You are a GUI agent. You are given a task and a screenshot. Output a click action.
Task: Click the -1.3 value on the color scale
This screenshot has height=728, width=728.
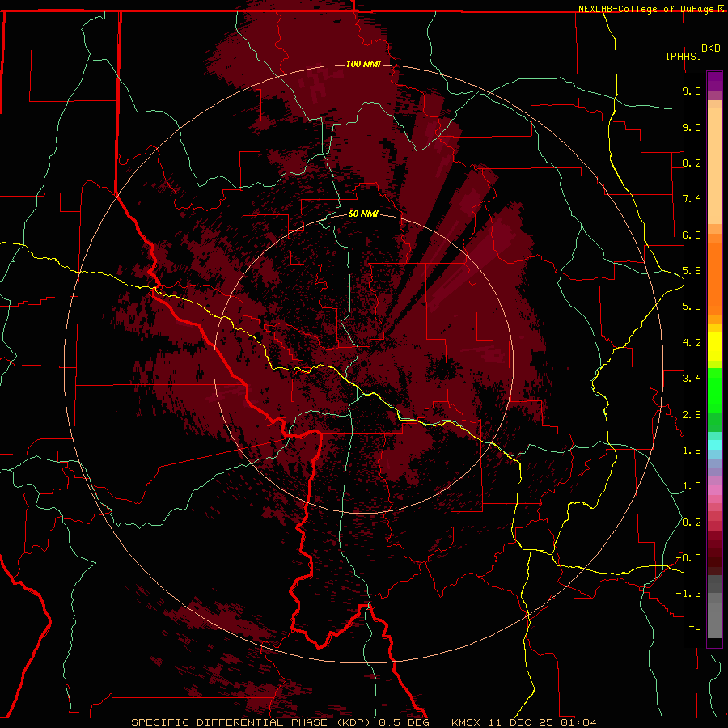688,594
